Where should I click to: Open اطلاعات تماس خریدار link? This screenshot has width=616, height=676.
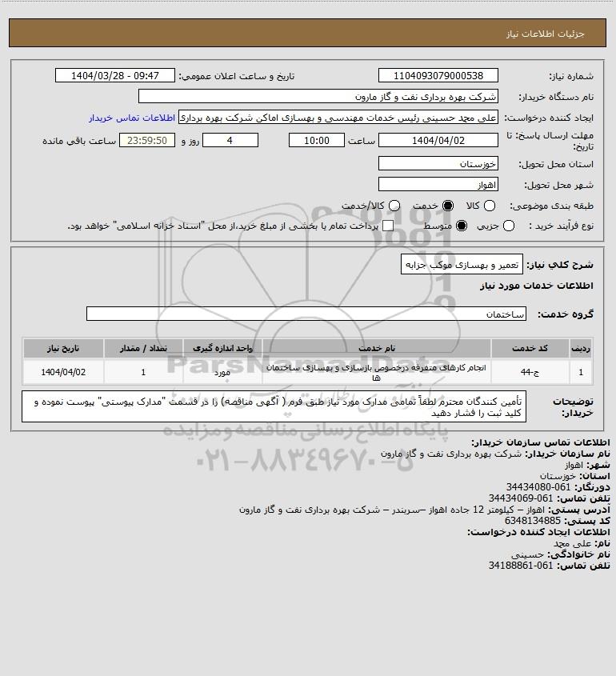pos(132,118)
